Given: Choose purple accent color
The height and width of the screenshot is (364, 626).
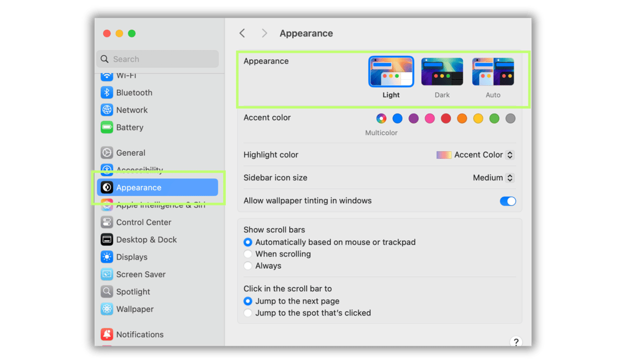Looking at the screenshot, I should [x=414, y=119].
